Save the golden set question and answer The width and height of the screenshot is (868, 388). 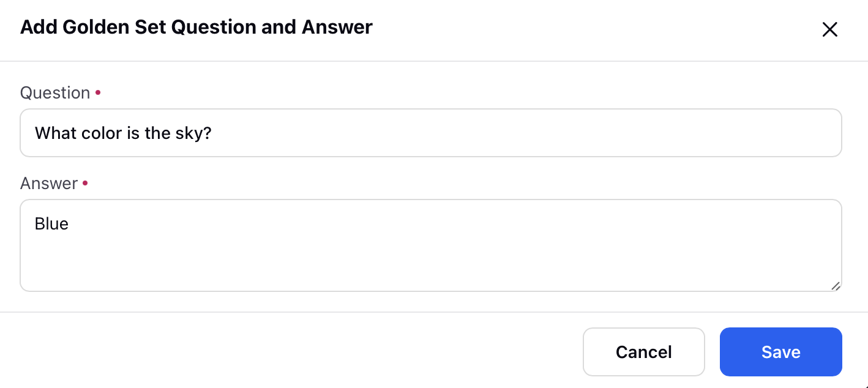780,352
